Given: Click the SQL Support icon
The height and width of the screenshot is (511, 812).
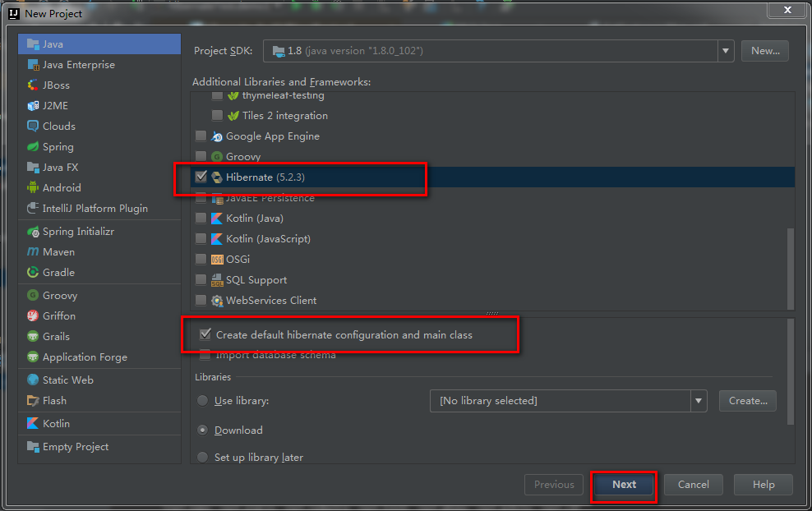Looking at the screenshot, I should click(x=217, y=280).
